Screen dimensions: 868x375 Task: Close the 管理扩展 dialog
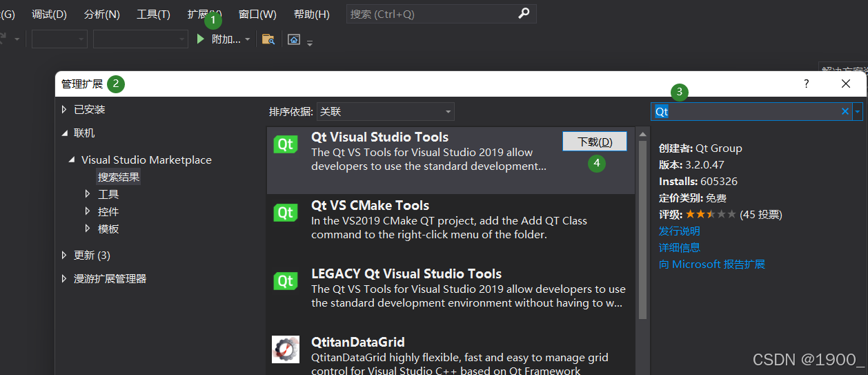click(x=846, y=84)
